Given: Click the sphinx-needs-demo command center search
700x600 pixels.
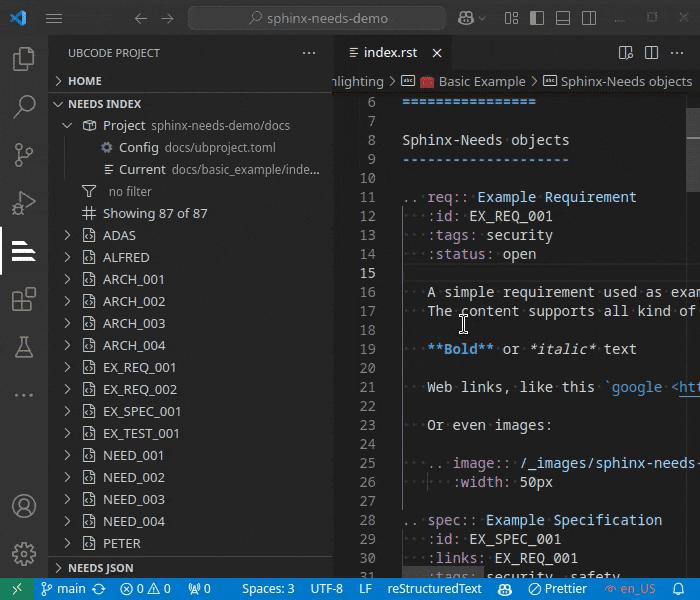Looking at the screenshot, I should (x=317, y=18).
